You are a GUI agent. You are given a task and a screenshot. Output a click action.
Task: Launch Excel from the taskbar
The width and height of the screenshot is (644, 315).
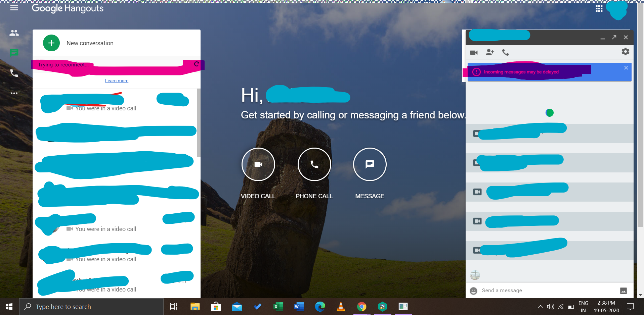tap(278, 307)
